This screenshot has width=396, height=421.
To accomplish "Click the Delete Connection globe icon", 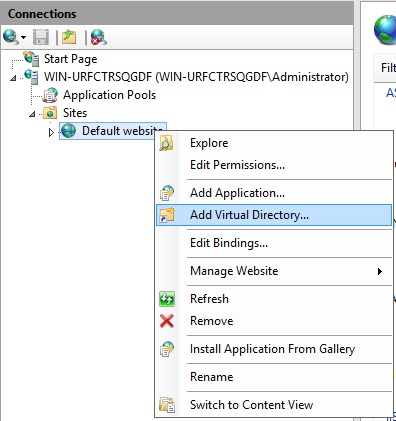I will point(99,37).
